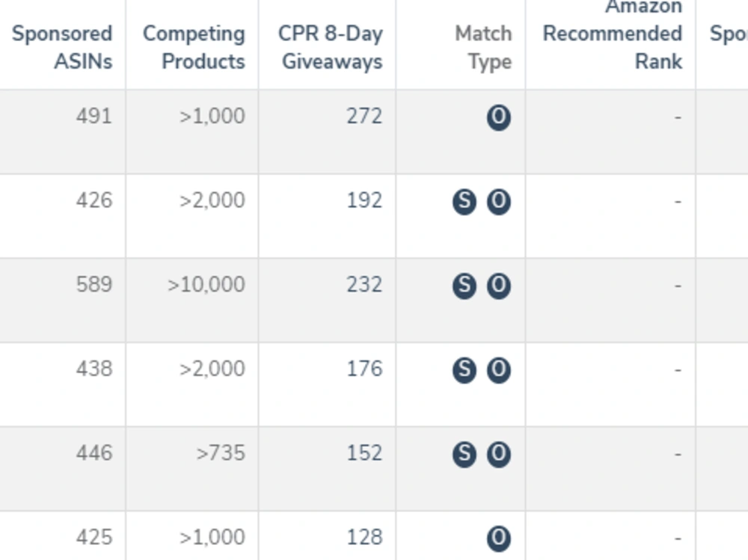Sort by Sponsored ASINs column header
748x560 pixels.
pos(62,47)
